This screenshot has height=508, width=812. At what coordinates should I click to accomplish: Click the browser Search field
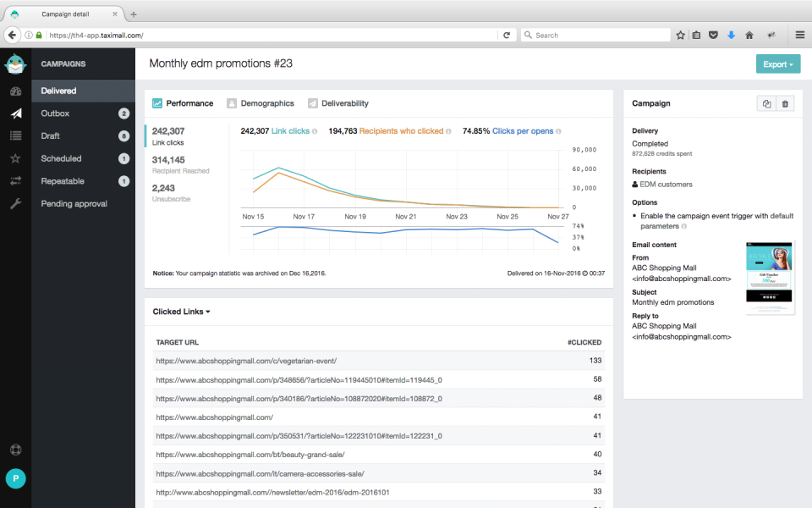pyautogui.click(x=595, y=36)
